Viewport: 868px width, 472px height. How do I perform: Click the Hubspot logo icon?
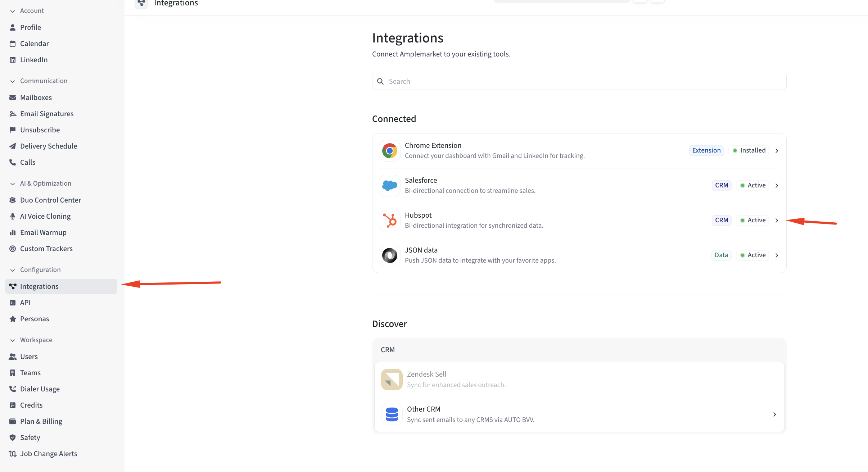click(389, 221)
